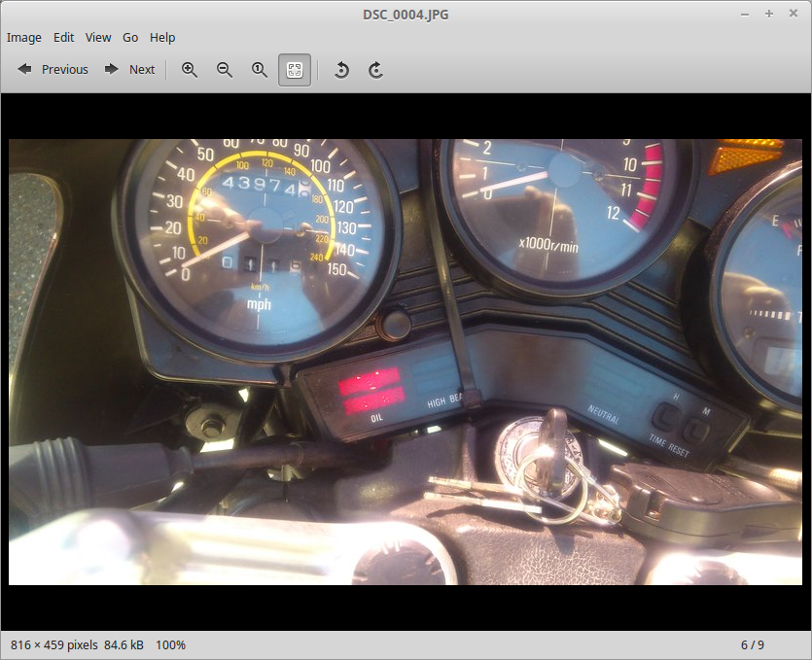Show image at normal 1:1 size
This screenshot has width=812, height=660.
(260, 69)
